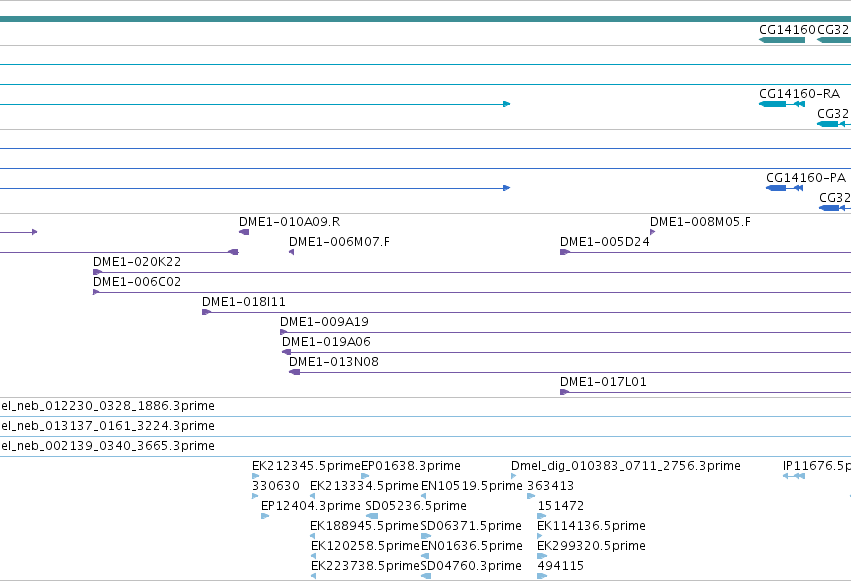Click the DME1-020K22 start arrow glyph
851x581 pixels.
pyautogui.click(x=97, y=272)
